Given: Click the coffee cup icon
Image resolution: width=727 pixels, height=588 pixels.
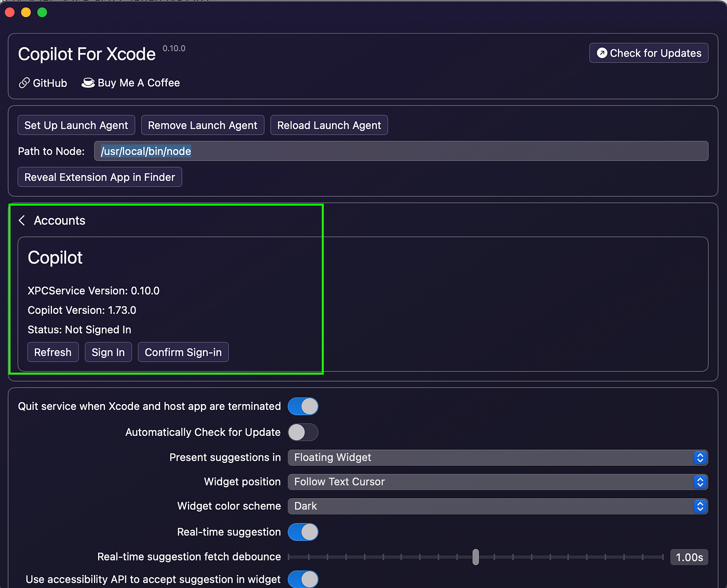Looking at the screenshot, I should (88, 83).
